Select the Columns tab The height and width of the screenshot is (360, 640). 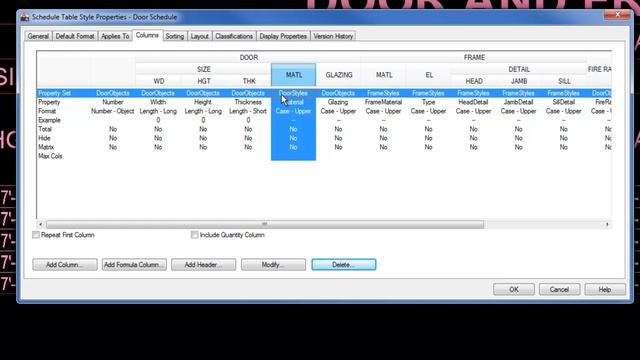coord(147,36)
